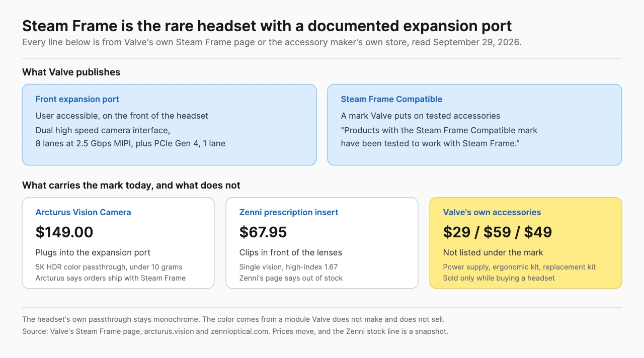The image size is (644, 358).
Task: Click 'Not listed under the mark'
Action: (x=493, y=252)
